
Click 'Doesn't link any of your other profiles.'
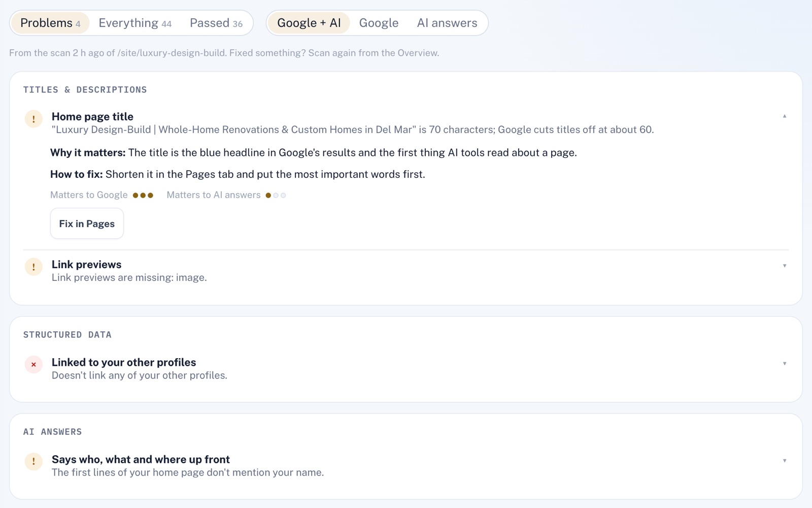139,375
